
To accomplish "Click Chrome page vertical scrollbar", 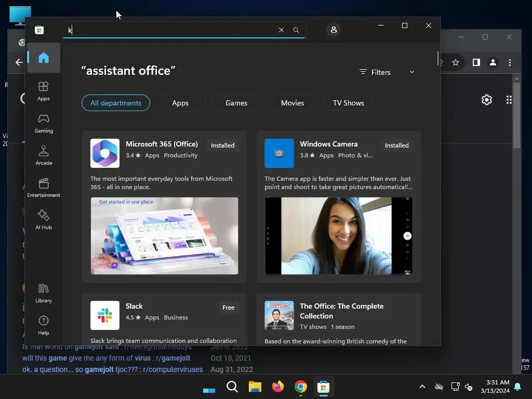I will (516, 115).
